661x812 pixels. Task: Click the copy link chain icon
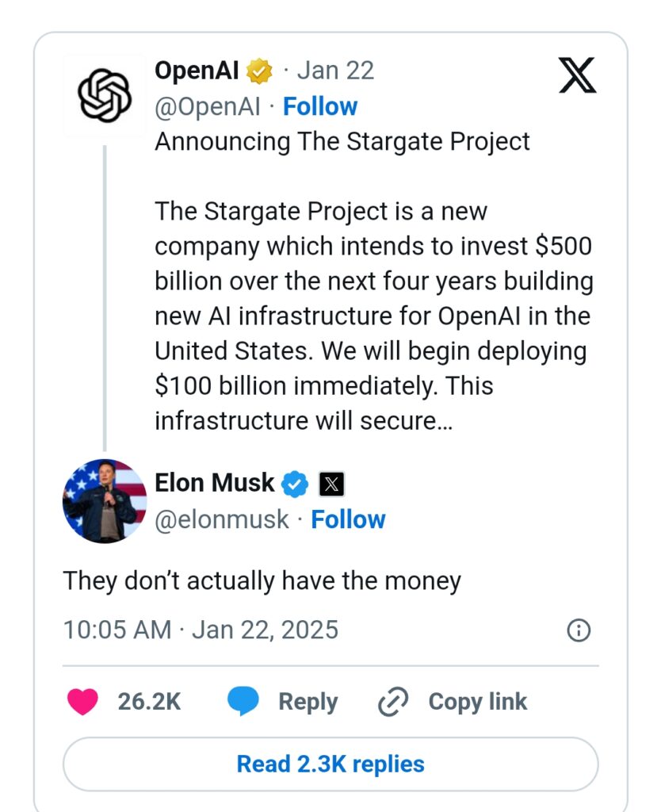[x=393, y=702]
